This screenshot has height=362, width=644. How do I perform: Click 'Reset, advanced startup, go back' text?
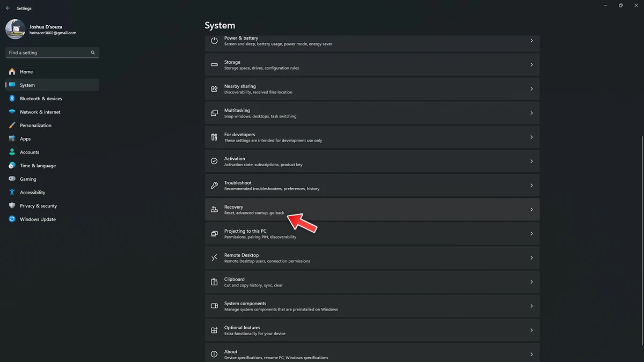254,213
